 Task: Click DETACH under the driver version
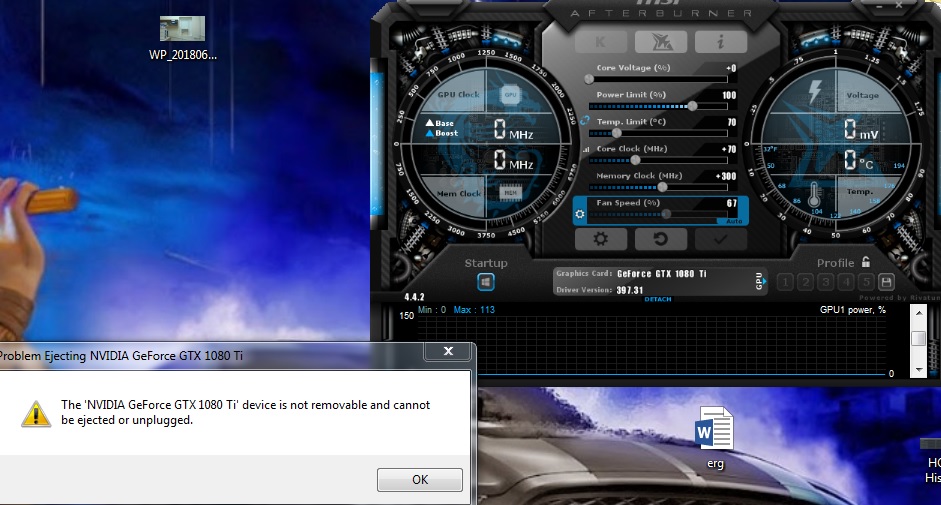pos(658,299)
